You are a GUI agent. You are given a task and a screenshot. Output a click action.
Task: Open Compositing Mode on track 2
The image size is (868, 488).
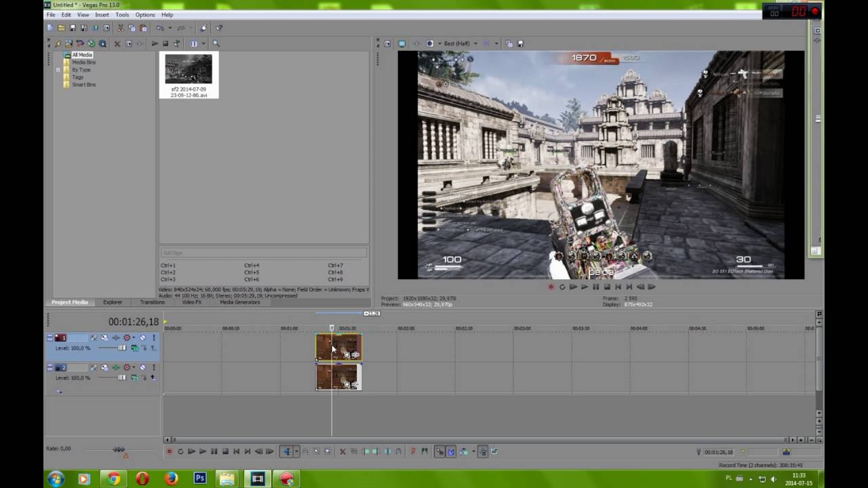tap(134, 378)
